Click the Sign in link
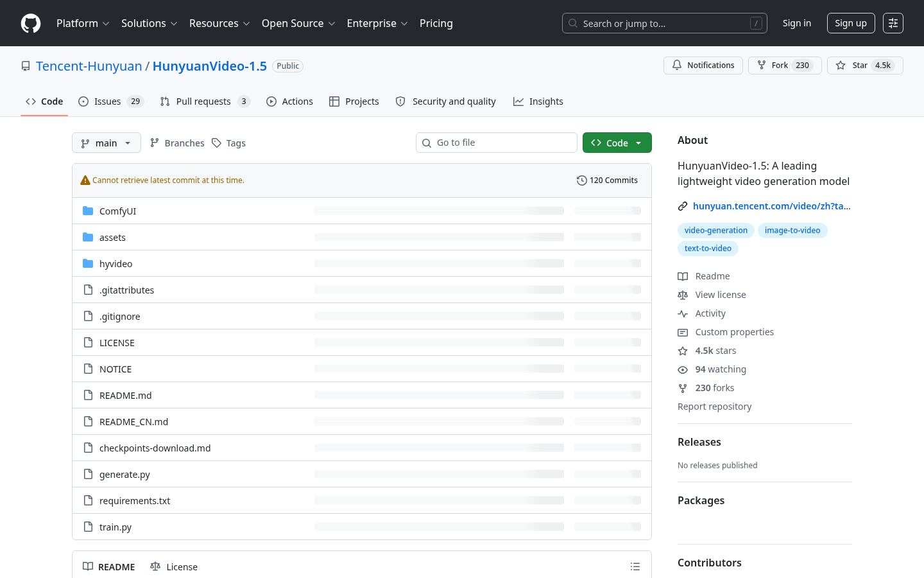Viewport: 924px width, 578px height. point(796,23)
